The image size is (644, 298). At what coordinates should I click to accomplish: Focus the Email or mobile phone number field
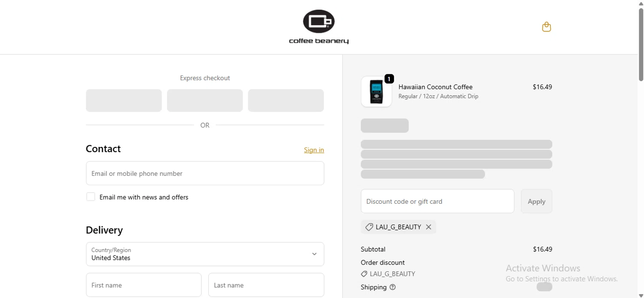tap(205, 173)
